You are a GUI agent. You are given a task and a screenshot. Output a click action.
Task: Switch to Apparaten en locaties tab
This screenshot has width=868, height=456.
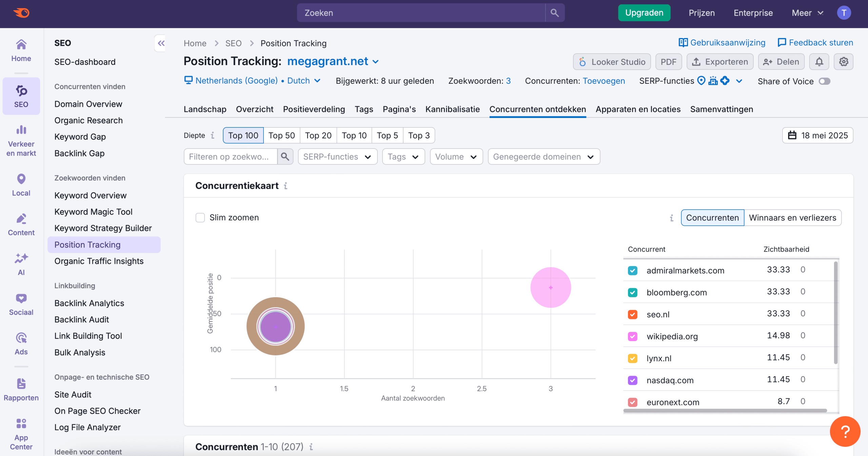point(638,109)
